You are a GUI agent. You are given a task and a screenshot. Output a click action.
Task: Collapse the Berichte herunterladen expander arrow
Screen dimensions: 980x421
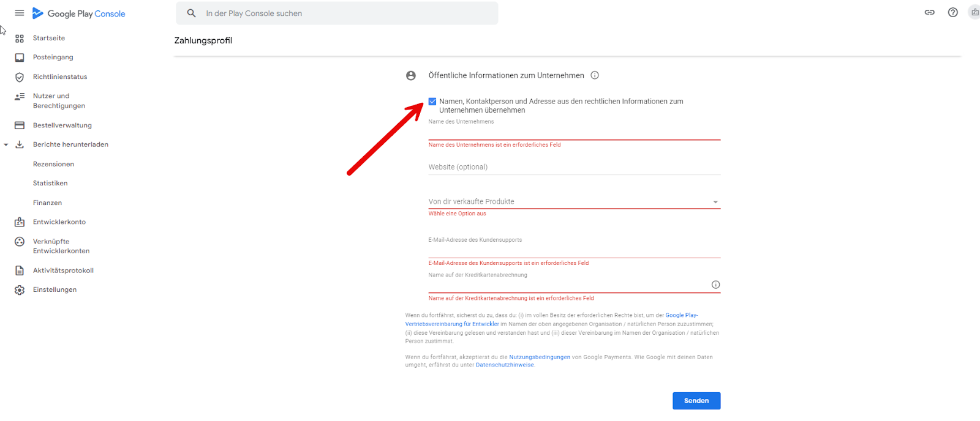point(6,145)
